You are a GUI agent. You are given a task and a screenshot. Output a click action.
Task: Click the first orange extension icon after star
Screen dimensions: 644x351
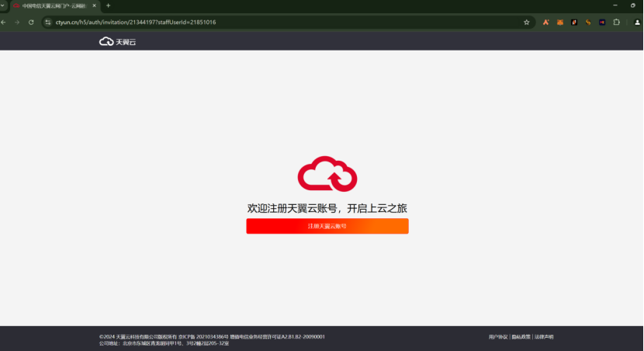(x=545, y=23)
